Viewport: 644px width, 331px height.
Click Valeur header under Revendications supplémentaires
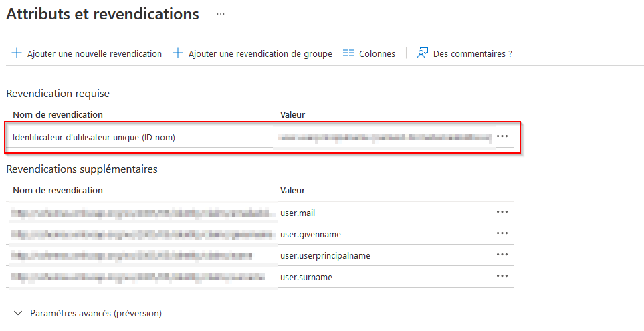pos(292,190)
